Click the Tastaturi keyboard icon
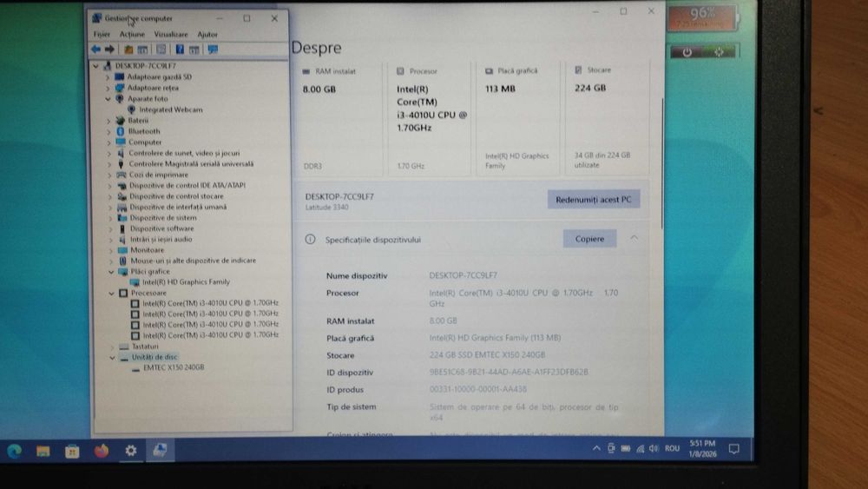Viewport: 868px width, 489px height. [124, 347]
